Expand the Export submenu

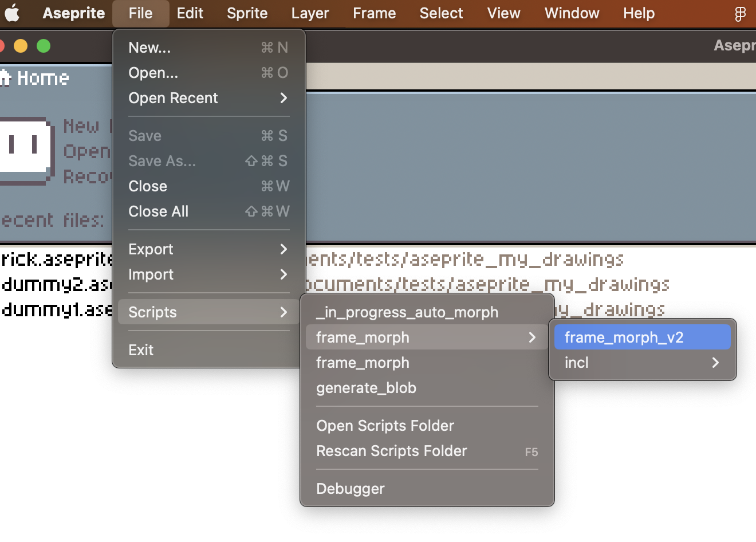point(151,249)
